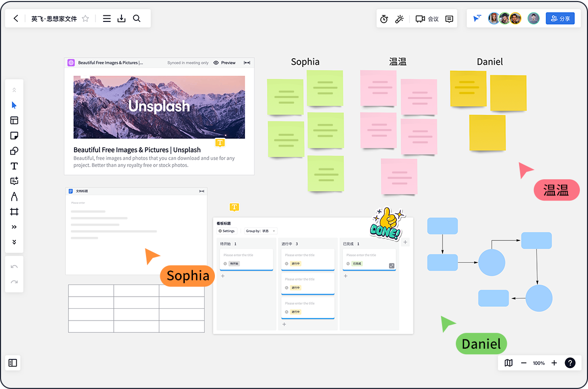
Task: Open the Group by dropdown
Action: (261, 231)
